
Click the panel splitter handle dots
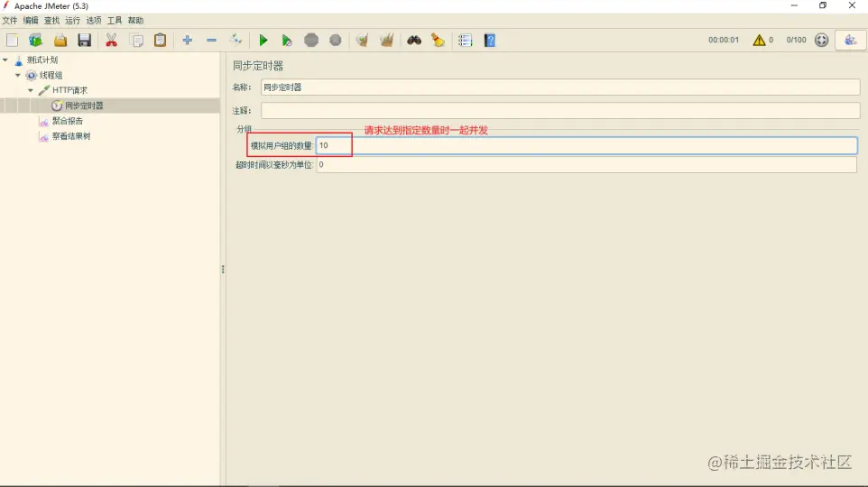point(223,269)
